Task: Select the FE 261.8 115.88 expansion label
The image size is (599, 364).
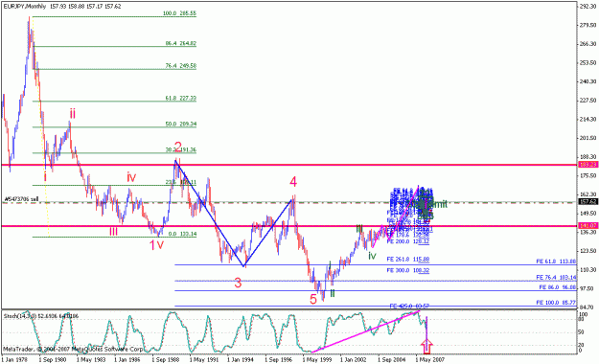Action: pos(408,260)
